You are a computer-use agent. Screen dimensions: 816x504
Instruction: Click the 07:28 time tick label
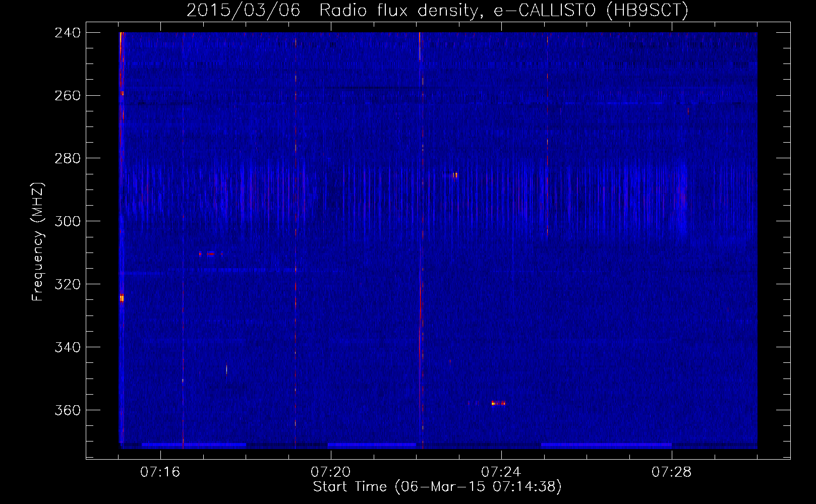[x=672, y=472]
